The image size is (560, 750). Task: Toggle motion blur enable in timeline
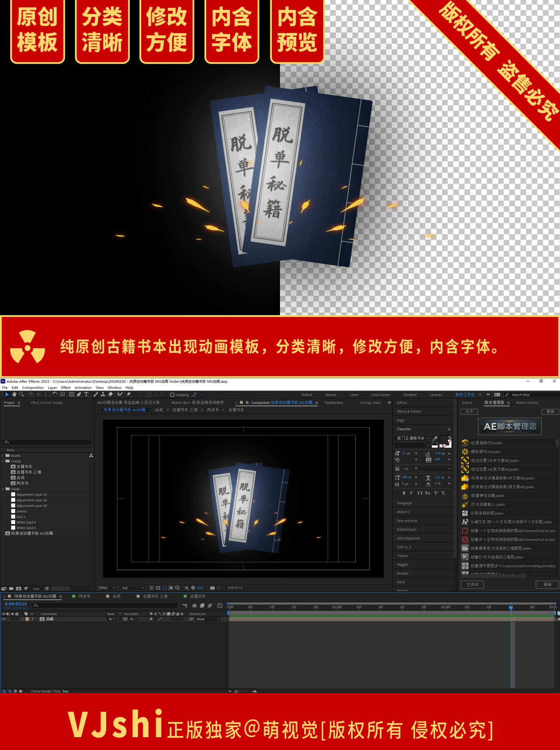click(x=210, y=606)
